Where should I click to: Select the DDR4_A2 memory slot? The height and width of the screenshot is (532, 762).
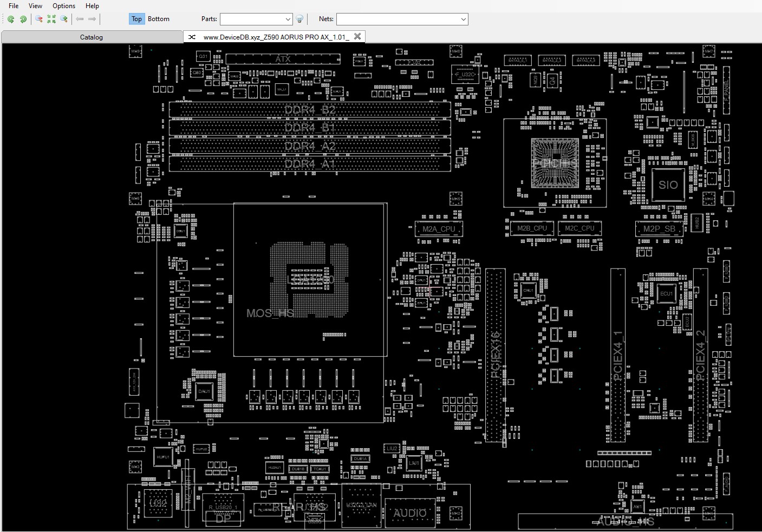click(x=310, y=146)
